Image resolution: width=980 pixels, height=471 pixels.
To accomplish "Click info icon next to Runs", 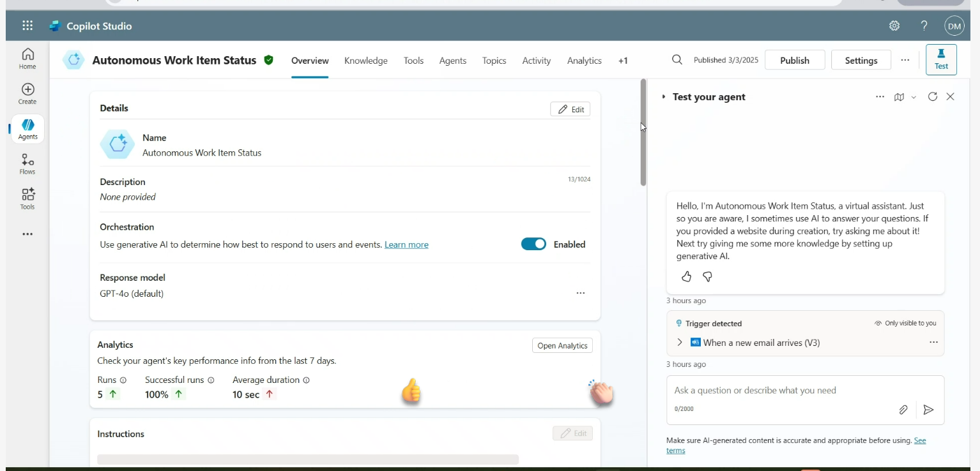I will 123,380.
